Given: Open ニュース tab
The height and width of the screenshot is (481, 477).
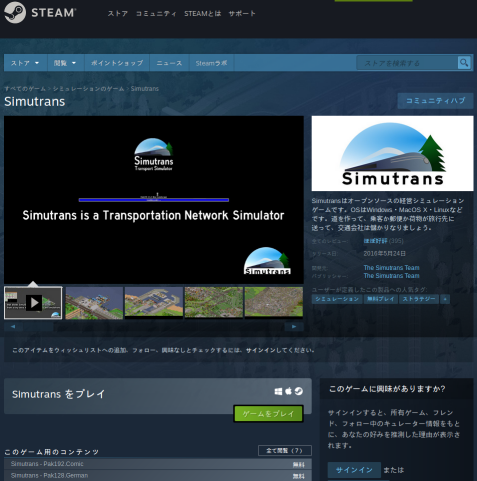Looking at the screenshot, I should [169, 63].
